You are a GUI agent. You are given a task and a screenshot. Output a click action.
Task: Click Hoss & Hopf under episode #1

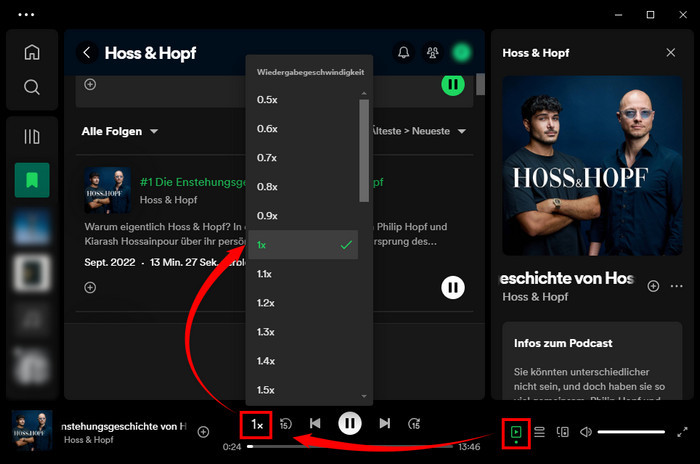[x=168, y=200]
